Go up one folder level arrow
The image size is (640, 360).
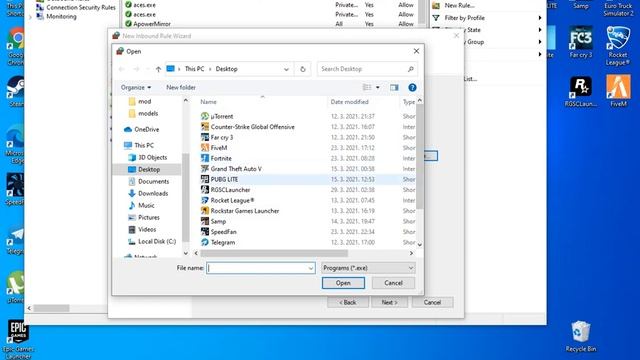(x=158, y=69)
